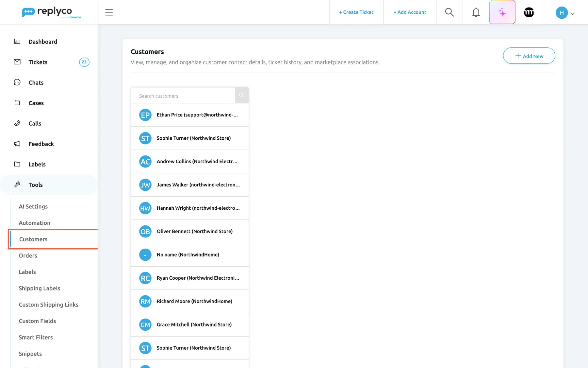The image size is (588, 368).
Task: Click the customer search magnifier button
Action: point(242,95)
